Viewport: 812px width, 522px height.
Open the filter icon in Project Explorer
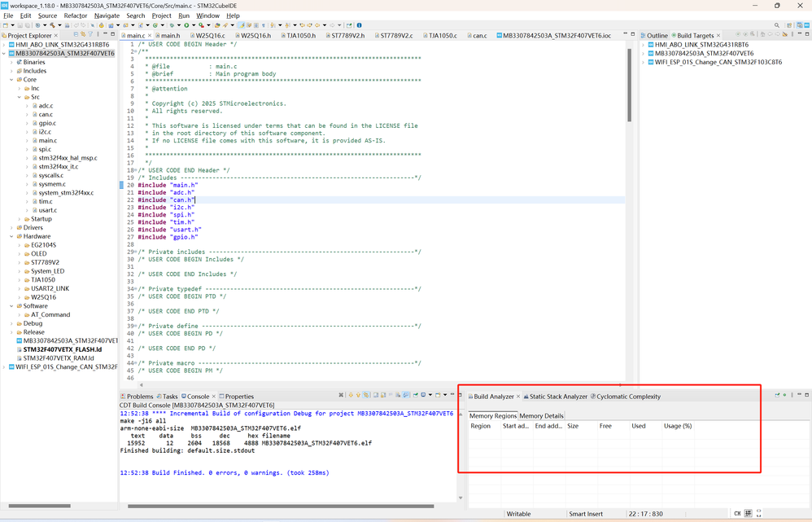click(x=91, y=35)
